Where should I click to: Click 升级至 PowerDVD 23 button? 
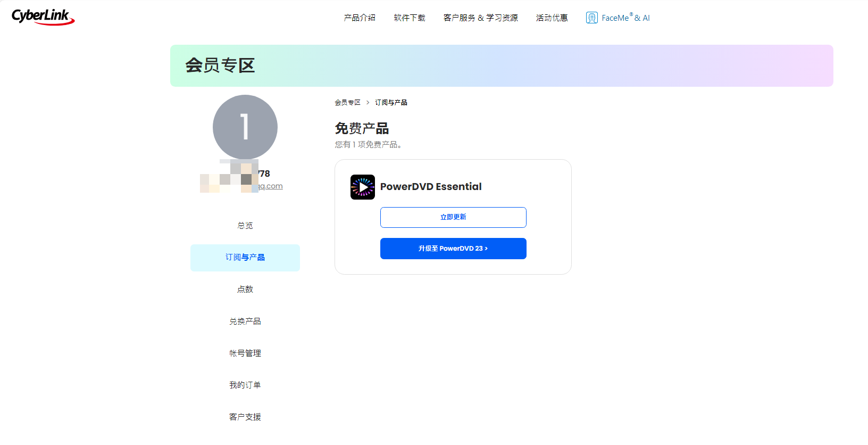[453, 249]
